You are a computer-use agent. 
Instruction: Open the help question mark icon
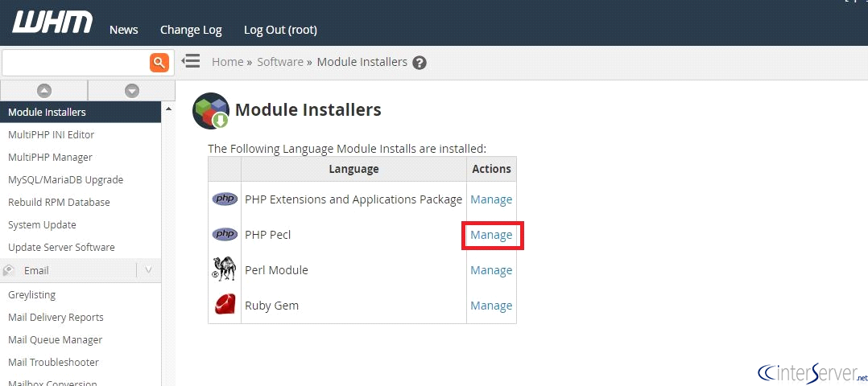point(420,63)
